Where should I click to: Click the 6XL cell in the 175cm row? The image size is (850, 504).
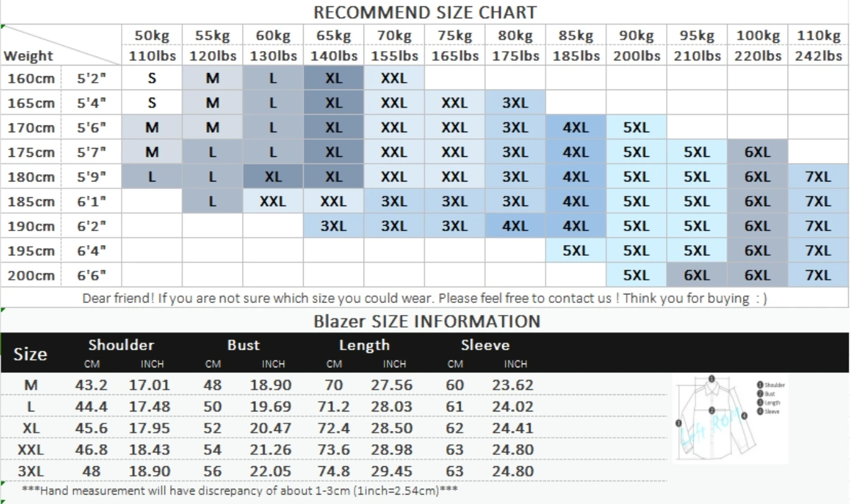click(757, 152)
